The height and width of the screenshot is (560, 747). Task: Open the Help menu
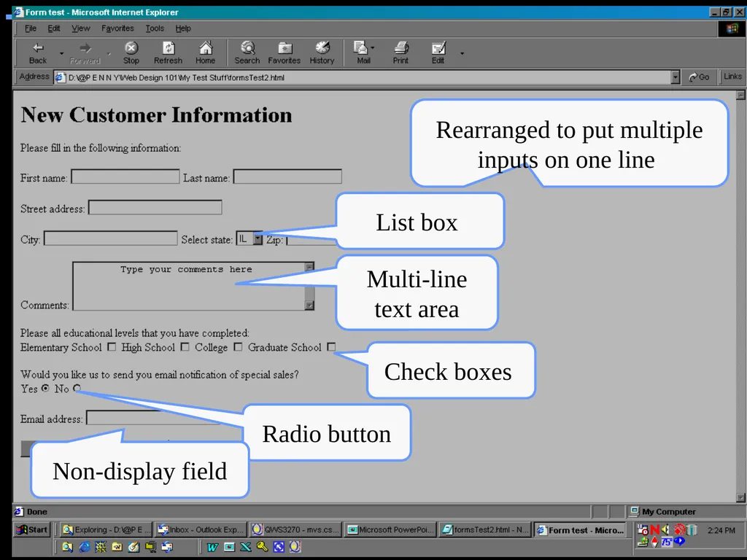click(x=183, y=28)
